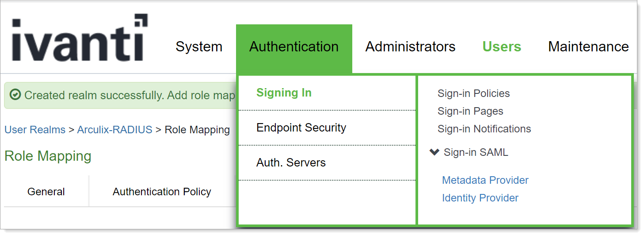Go to Sign-in Policies
644x236 pixels.
click(473, 93)
